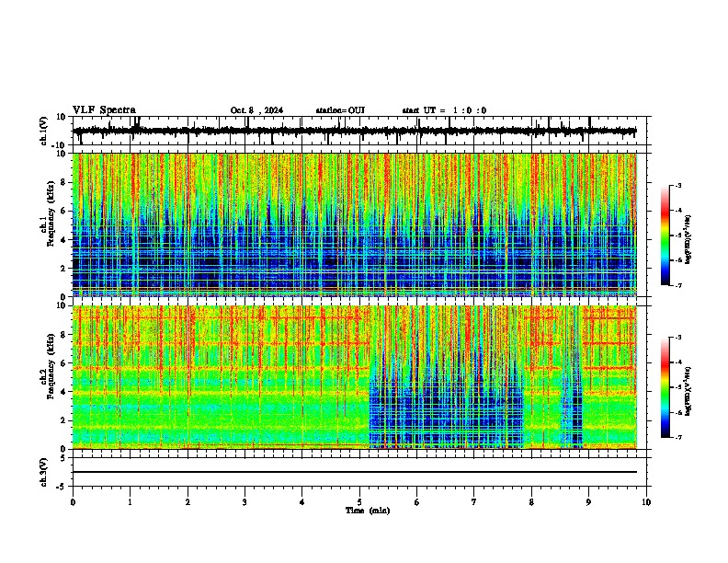Click the ch.1 voltage waveform trace
728x563 pixels.
tap(354, 131)
